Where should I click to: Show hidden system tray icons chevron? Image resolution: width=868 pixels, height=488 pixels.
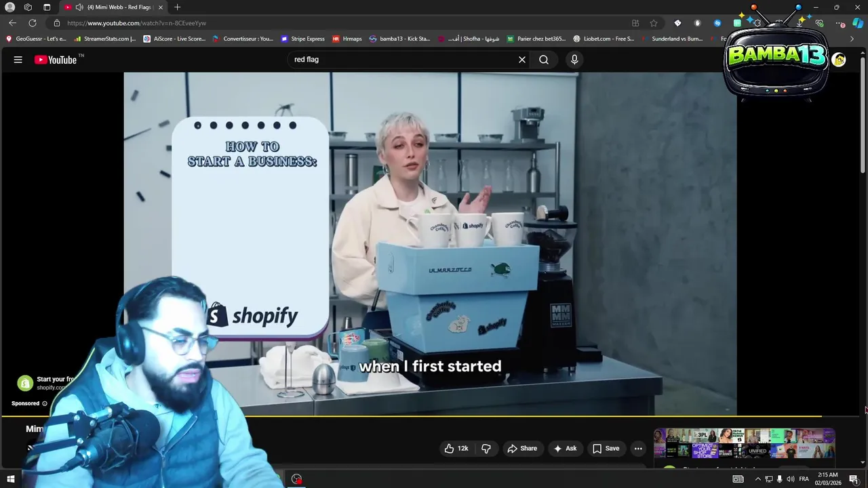[x=758, y=479]
